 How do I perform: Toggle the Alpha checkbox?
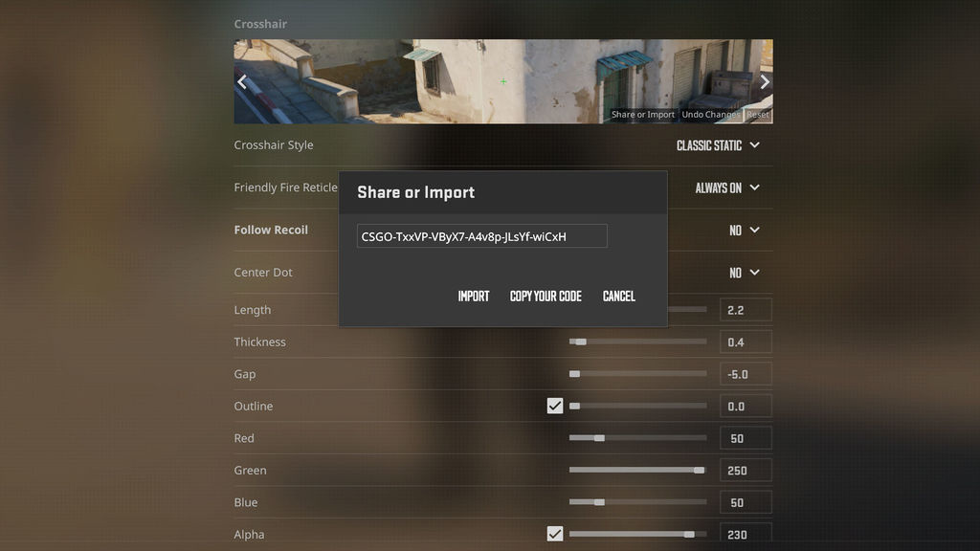554,534
